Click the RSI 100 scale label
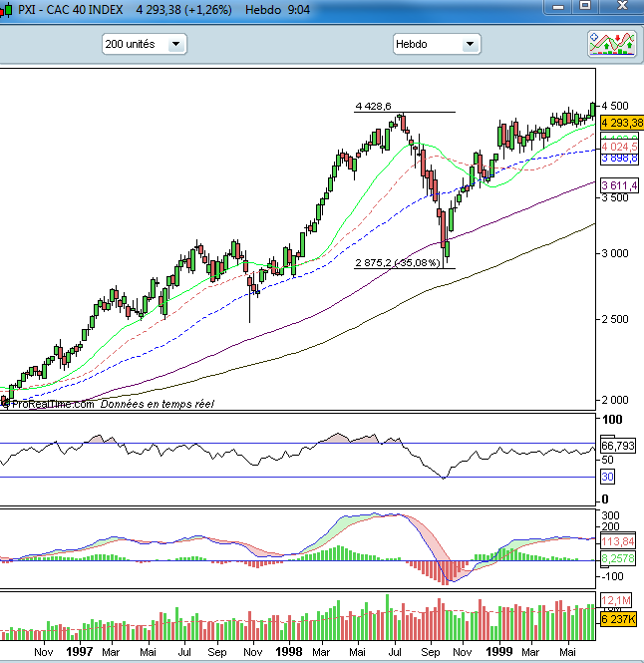The height and width of the screenshot is (663, 644). pyautogui.click(x=612, y=420)
